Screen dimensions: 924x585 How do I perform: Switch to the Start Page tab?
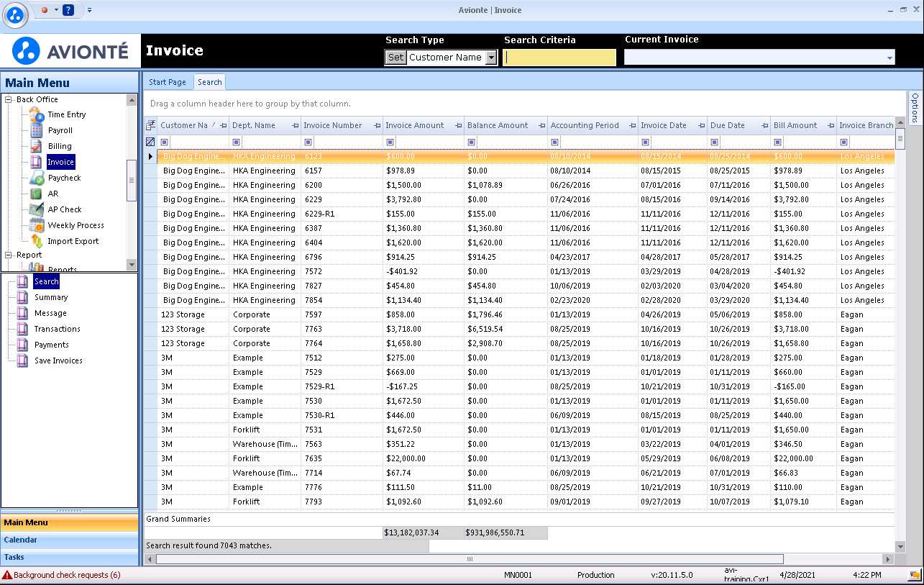pos(168,82)
